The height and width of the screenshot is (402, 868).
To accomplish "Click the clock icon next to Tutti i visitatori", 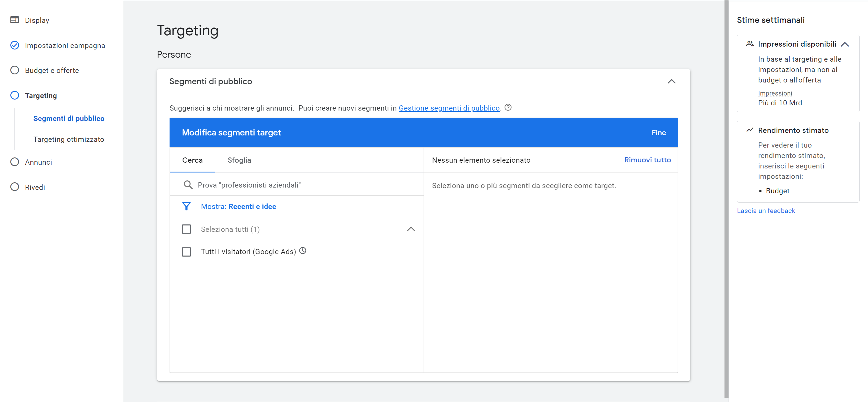I will 303,251.
